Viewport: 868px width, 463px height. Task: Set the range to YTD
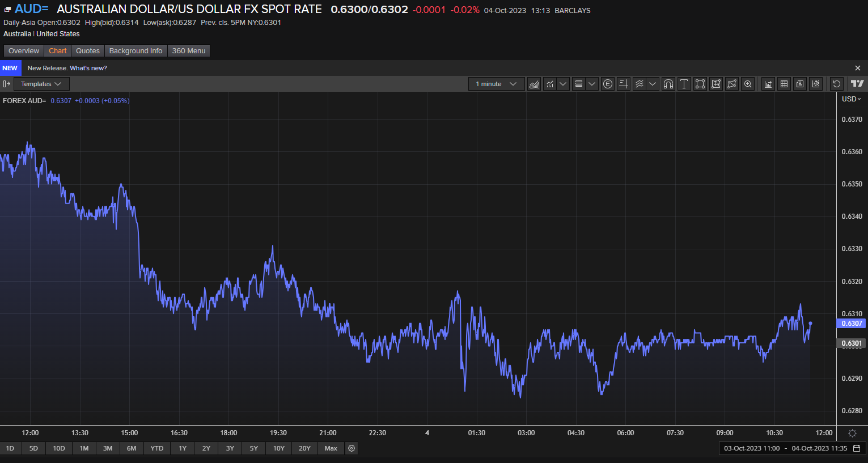157,448
